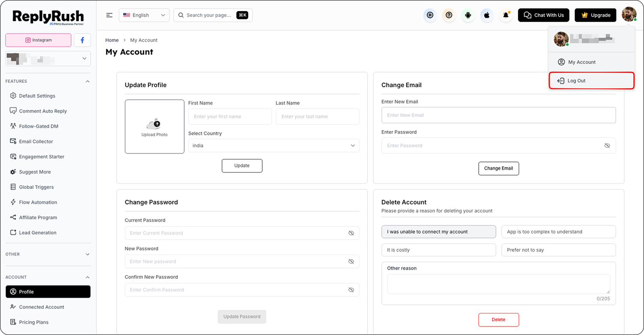Click Log Out in profile menu

pos(591,81)
